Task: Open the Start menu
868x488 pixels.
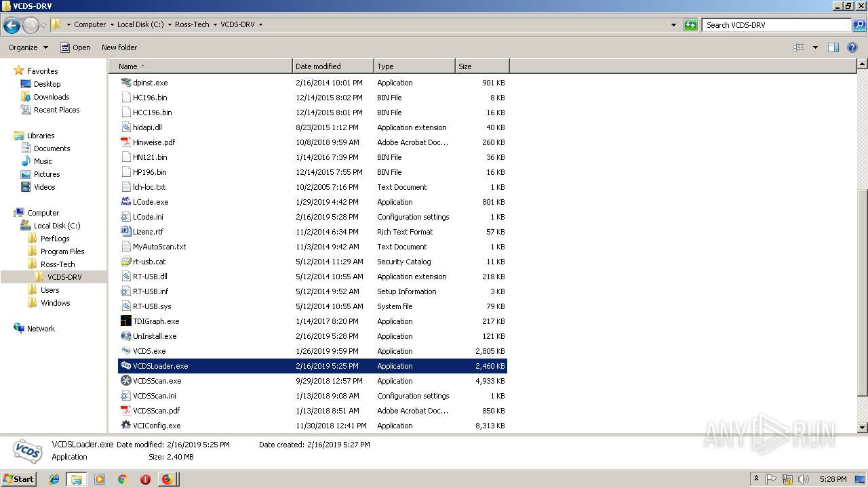Action: 18,479
